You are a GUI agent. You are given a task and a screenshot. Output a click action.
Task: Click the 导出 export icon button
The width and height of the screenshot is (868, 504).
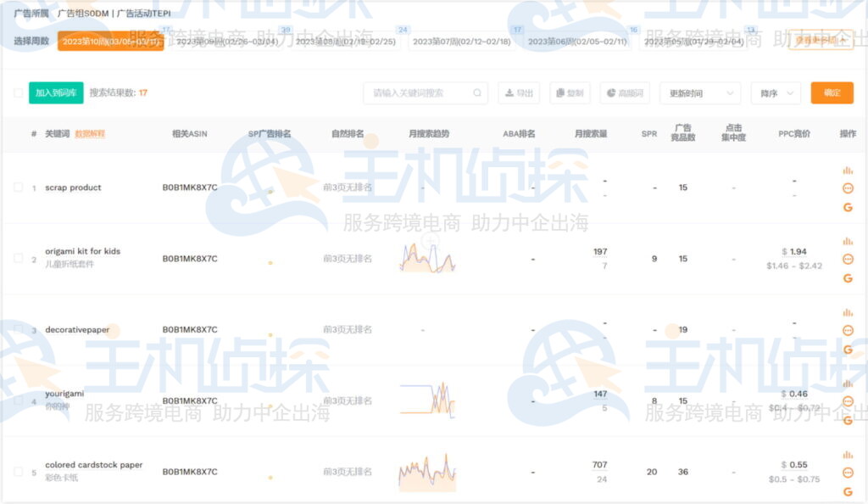coord(519,92)
